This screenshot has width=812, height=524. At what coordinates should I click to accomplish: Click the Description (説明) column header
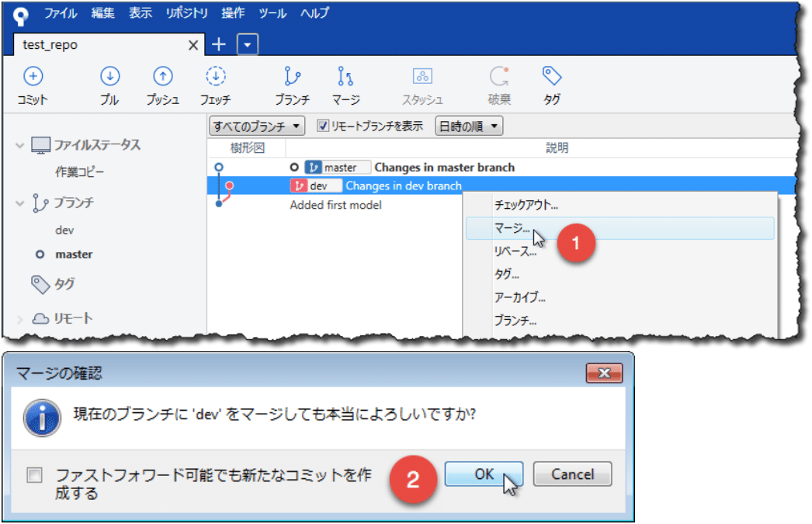[557, 148]
